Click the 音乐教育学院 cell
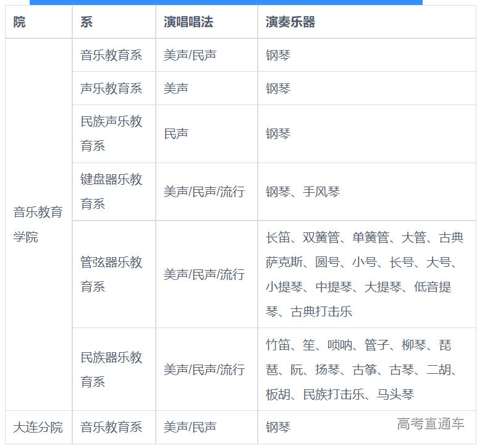Image resolution: width=482 pixels, height=448 pixels. (38, 224)
